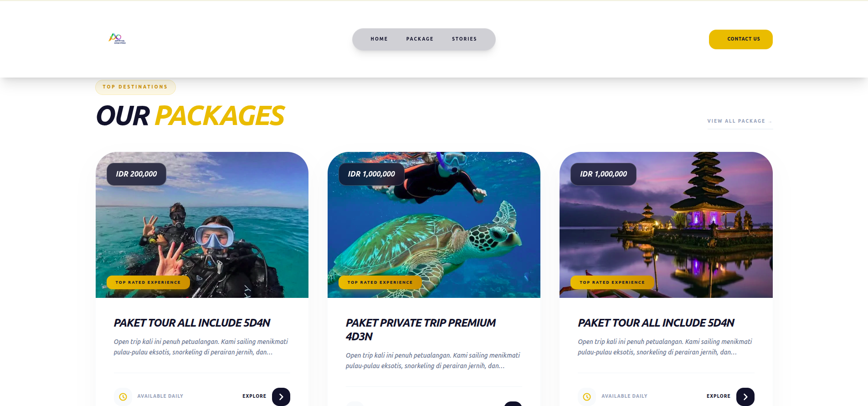This screenshot has width=868, height=406.
Task: Click the Artha Digi Pro logo
Action: (x=117, y=39)
